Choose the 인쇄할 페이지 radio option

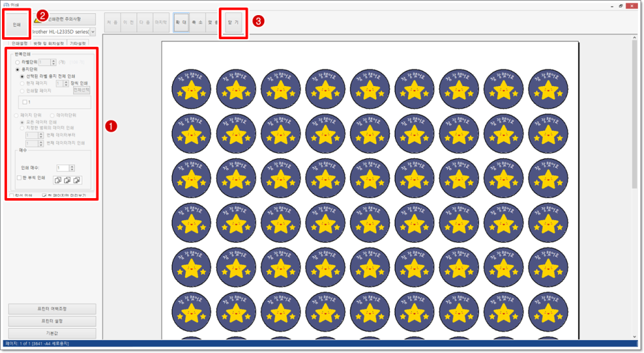[22, 91]
